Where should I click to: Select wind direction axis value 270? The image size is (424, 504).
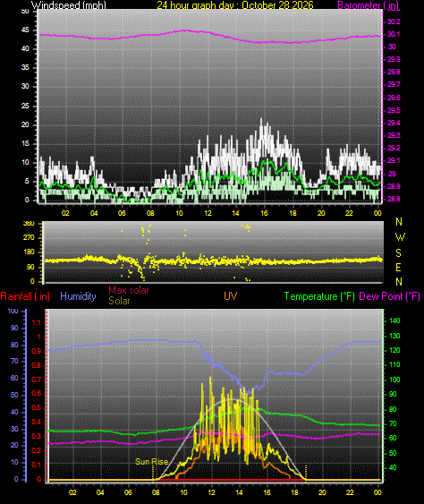point(29,237)
